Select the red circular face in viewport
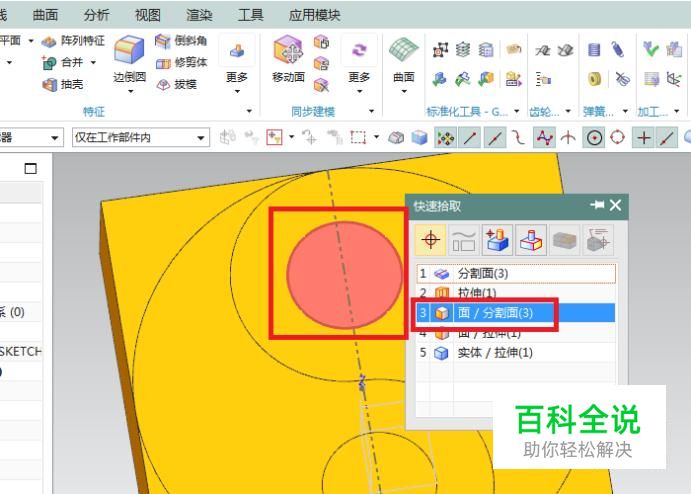691x494 pixels. [x=344, y=275]
